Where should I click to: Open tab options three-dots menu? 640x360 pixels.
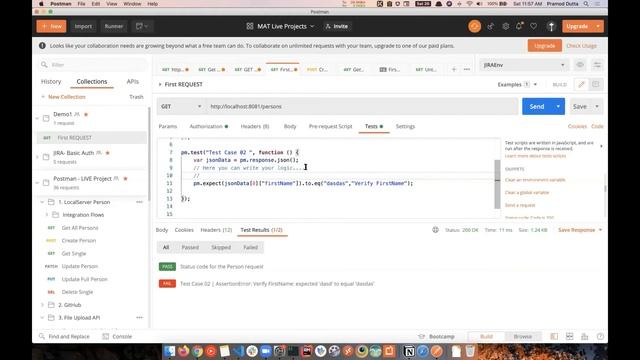467,69
